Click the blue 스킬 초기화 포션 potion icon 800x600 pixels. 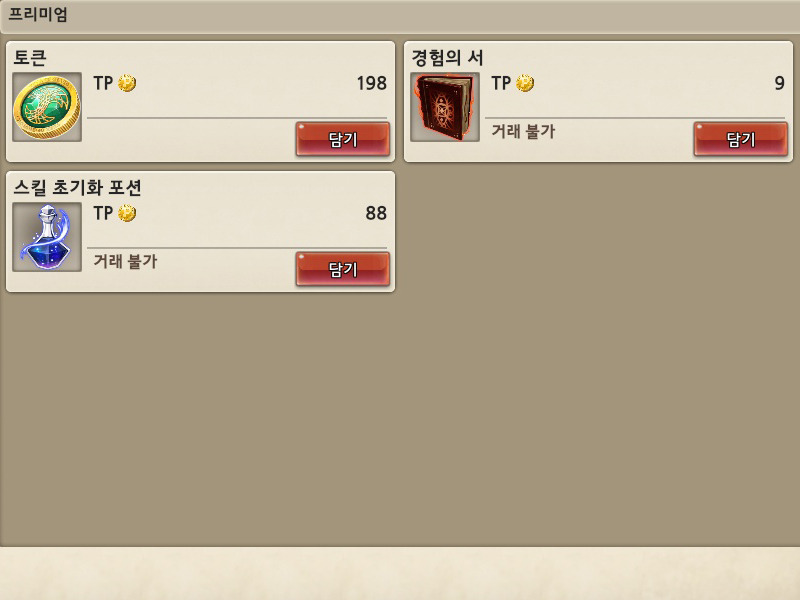(47, 237)
